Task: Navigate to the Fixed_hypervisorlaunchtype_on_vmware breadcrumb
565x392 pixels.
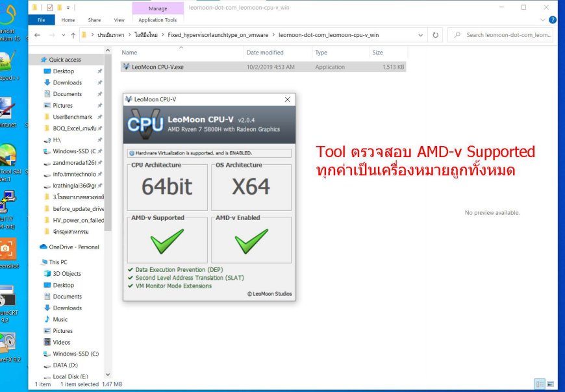Action: click(x=218, y=35)
